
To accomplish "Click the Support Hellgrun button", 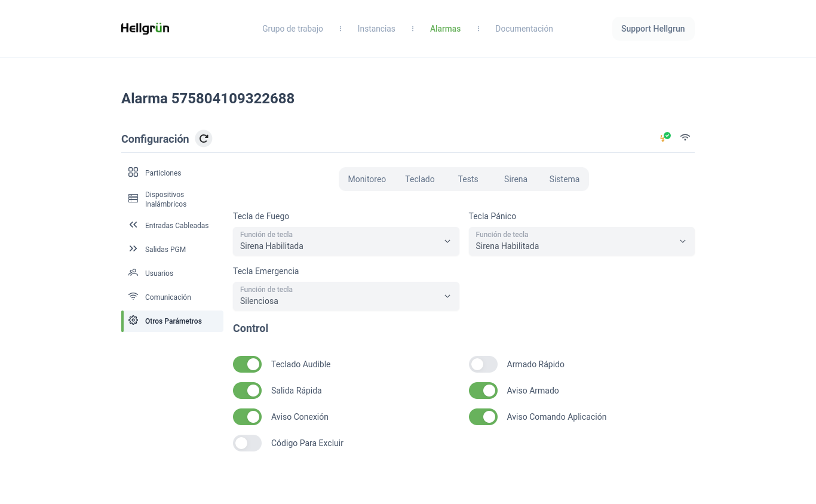I will [653, 29].
